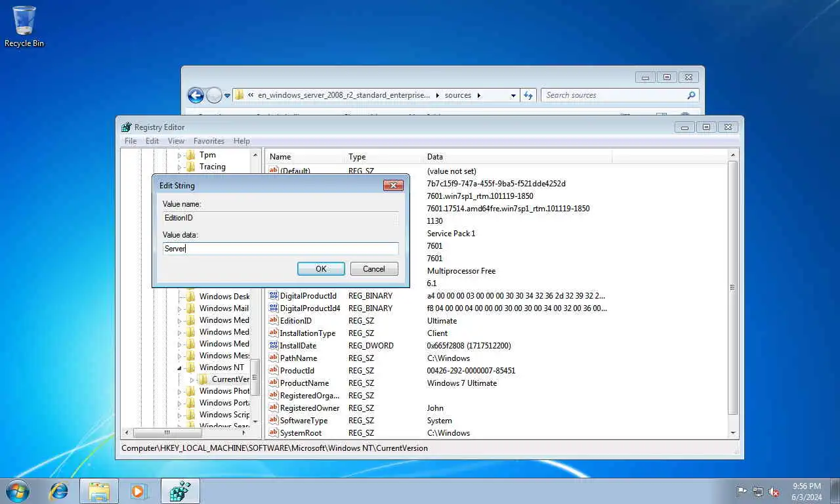
Task: Click the Registry Editor title bar icon
Action: [x=127, y=127]
